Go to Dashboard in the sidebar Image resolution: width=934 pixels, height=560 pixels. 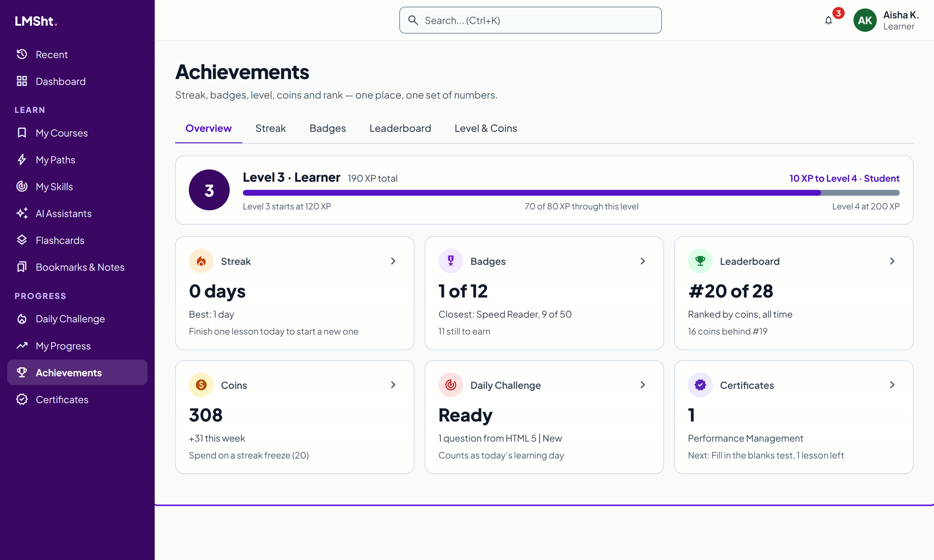77,81
